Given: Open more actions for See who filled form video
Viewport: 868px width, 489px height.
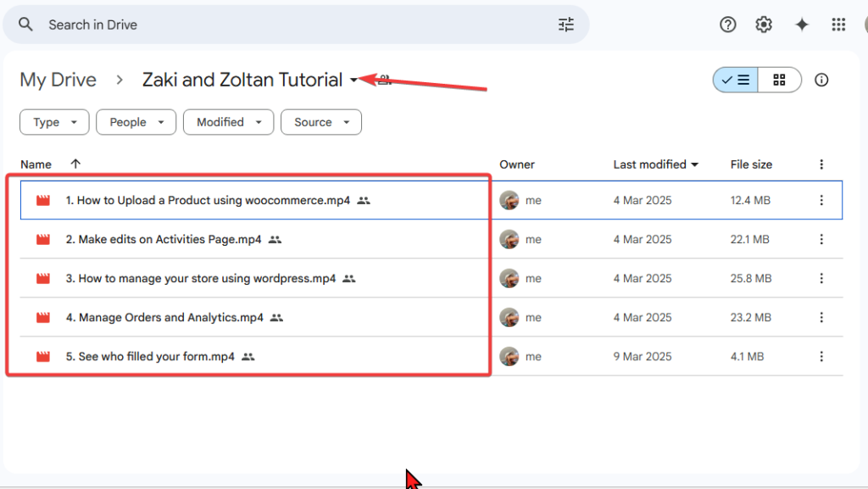Looking at the screenshot, I should pyautogui.click(x=821, y=357).
